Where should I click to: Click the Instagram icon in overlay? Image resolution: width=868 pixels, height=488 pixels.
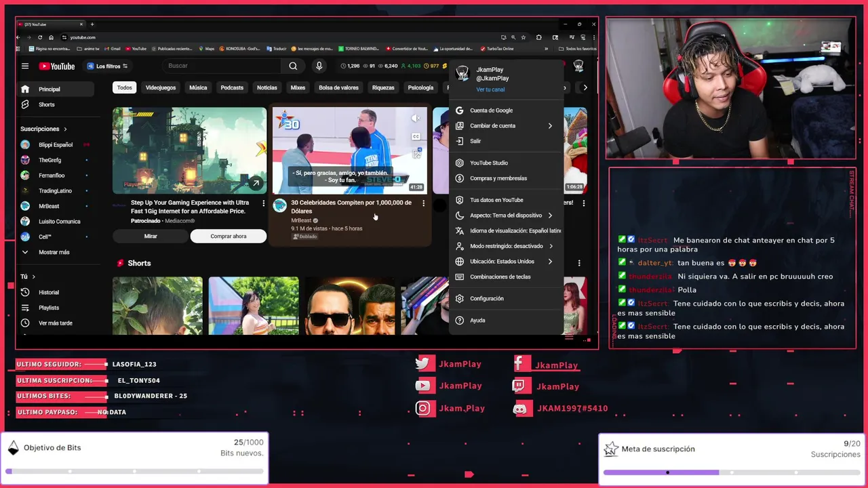(x=423, y=408)
